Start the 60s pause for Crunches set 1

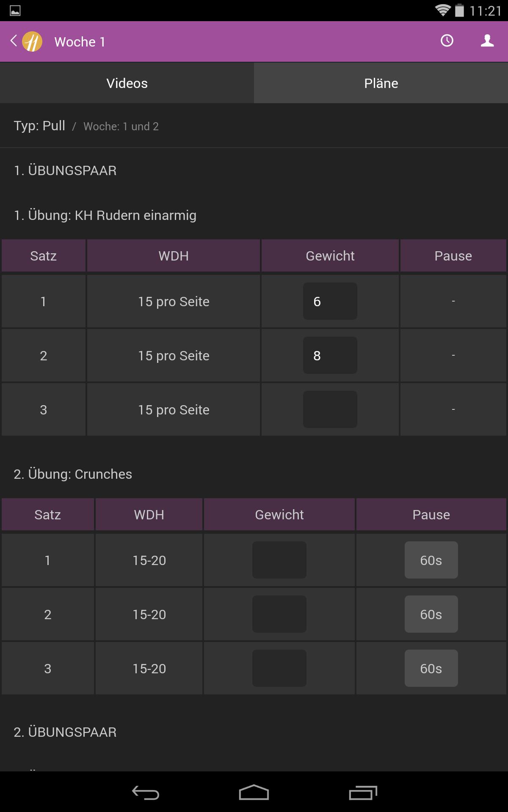tap(431, 560)
